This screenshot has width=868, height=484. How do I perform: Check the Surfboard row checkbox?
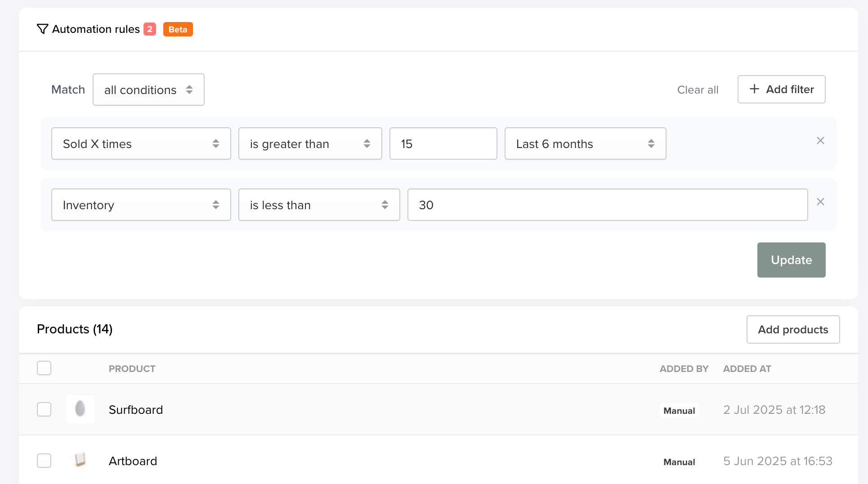pos(44,409)
